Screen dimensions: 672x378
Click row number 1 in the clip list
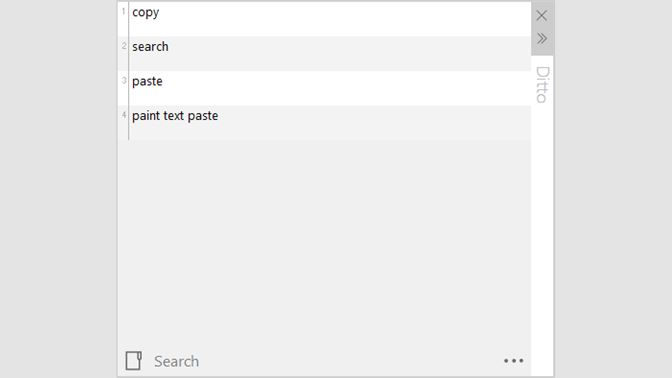[123, 12]
